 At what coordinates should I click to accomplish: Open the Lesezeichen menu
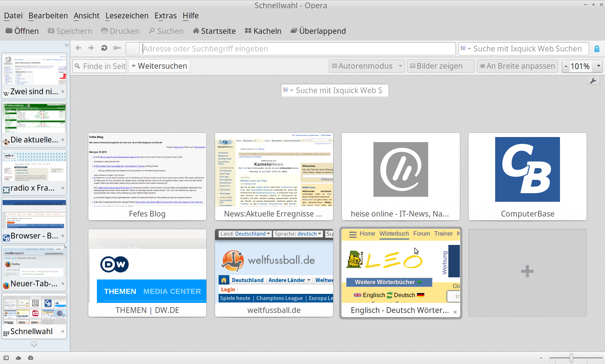tap(127, 15)
